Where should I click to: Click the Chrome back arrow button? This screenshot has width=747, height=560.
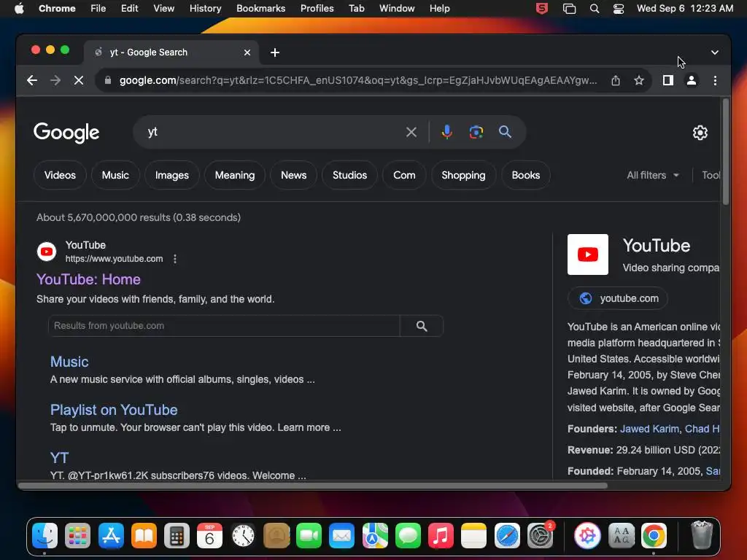pos(32,80)
